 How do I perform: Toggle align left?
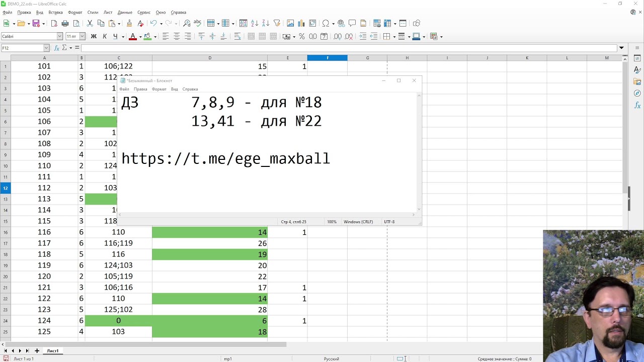[x=166, y=36]
